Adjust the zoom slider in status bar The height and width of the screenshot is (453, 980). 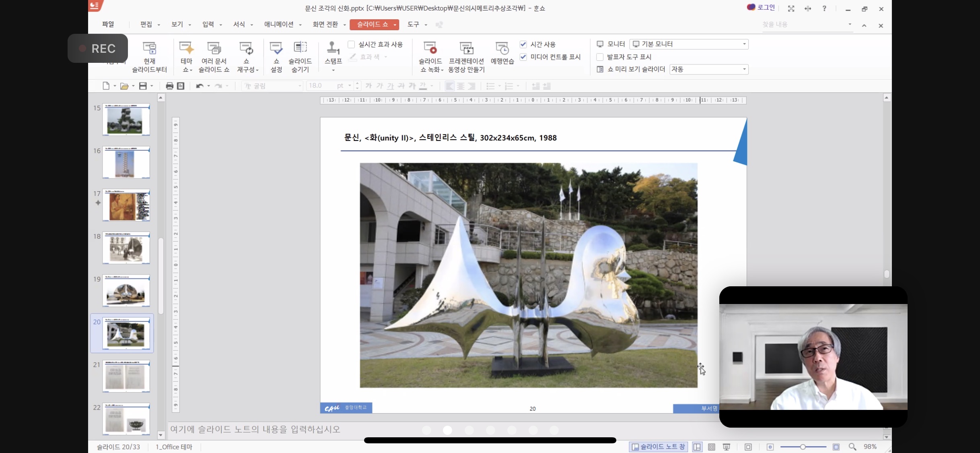tap(803, 447)
